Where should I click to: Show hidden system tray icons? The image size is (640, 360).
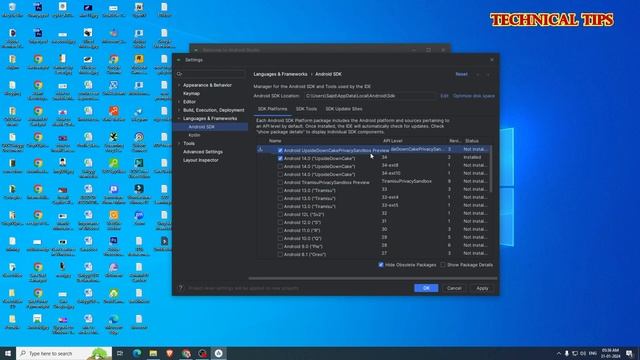558,353
